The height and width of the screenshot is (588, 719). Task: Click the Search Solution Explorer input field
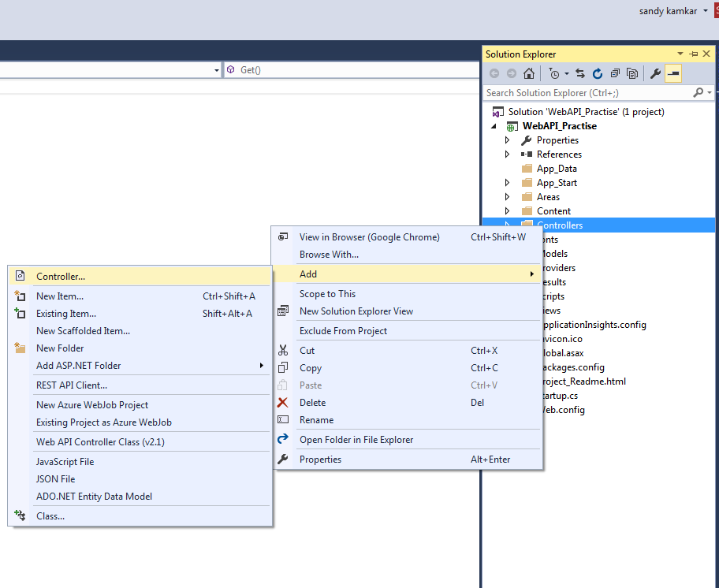point(588,92)
